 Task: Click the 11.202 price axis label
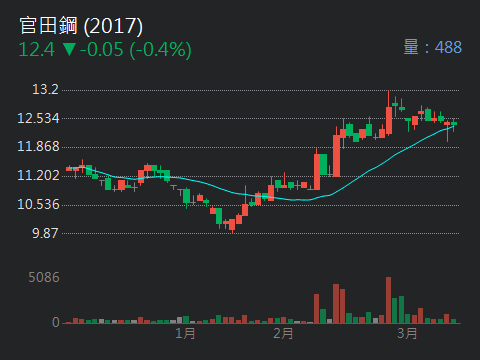(38, 175)
